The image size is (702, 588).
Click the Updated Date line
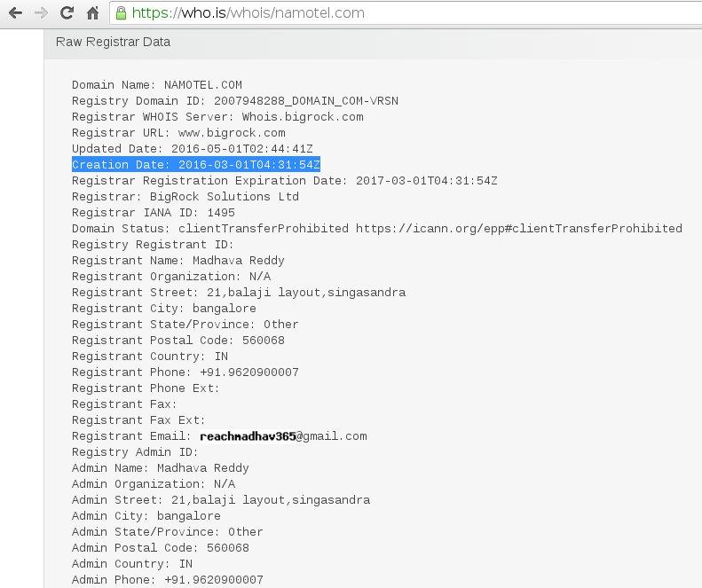[x=192, y=149]
